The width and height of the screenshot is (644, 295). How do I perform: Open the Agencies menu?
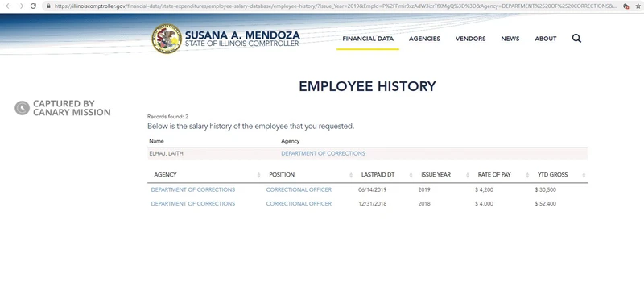coord(424,39)
